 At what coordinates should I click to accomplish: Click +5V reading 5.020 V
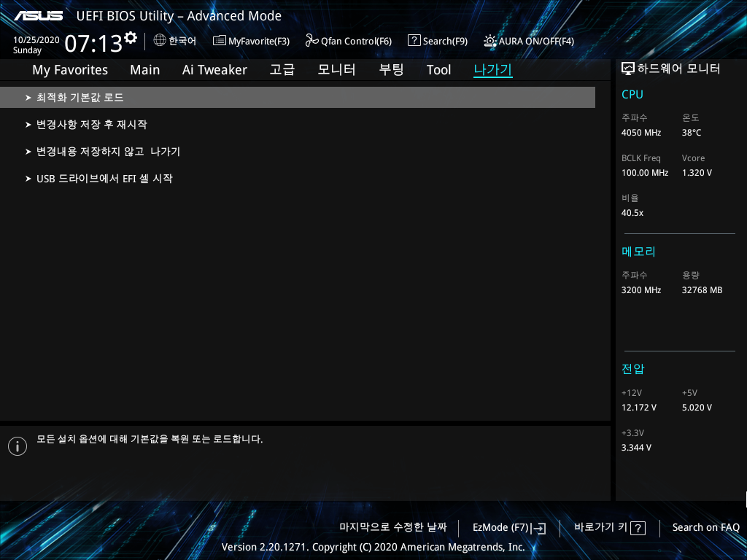697,408
